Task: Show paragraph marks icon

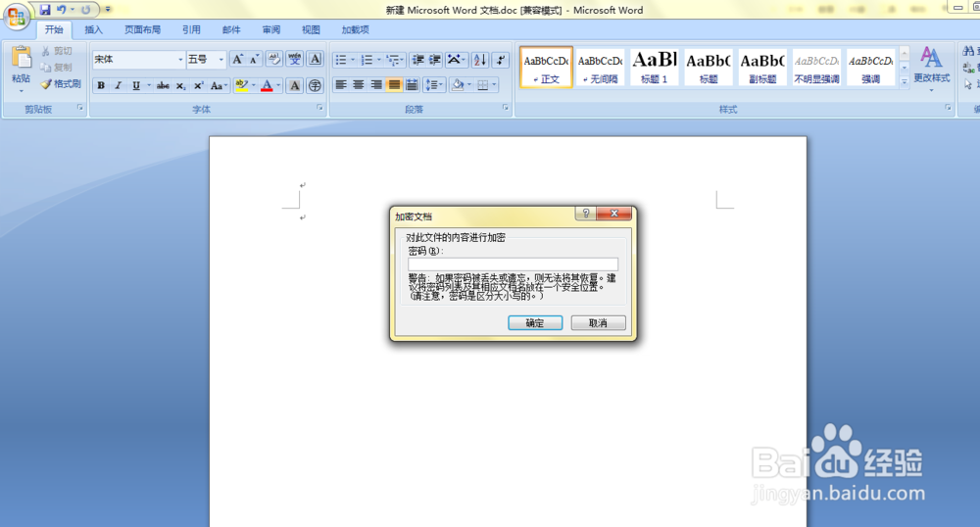Action: pos(500,60)
